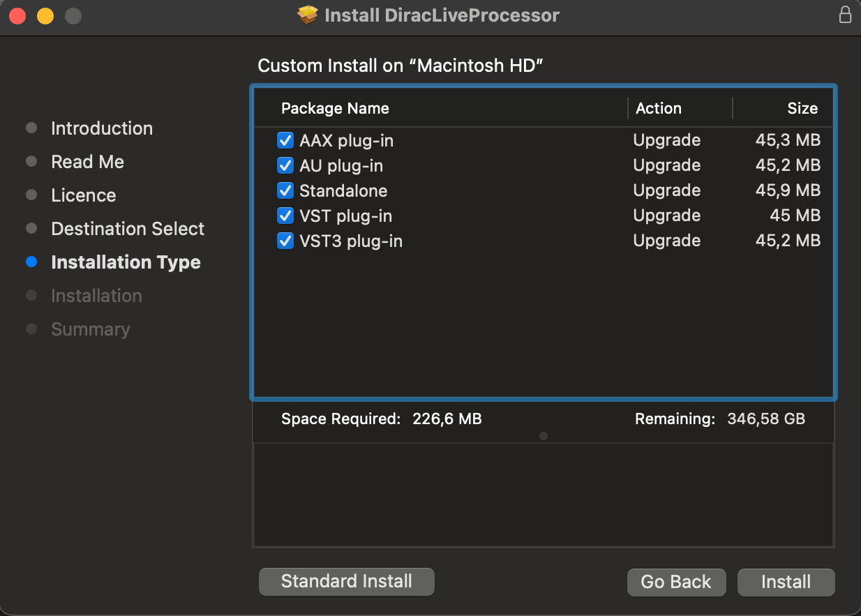Click the Package Name column header

(335, 108)
